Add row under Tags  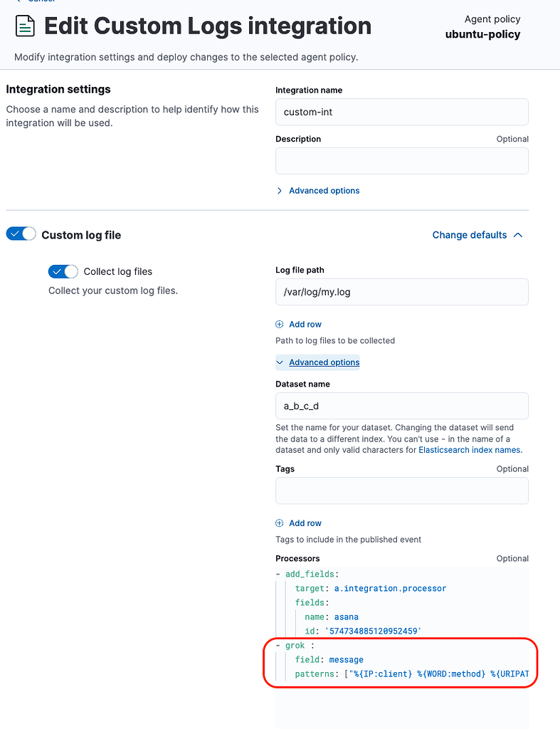coord(305,523)
